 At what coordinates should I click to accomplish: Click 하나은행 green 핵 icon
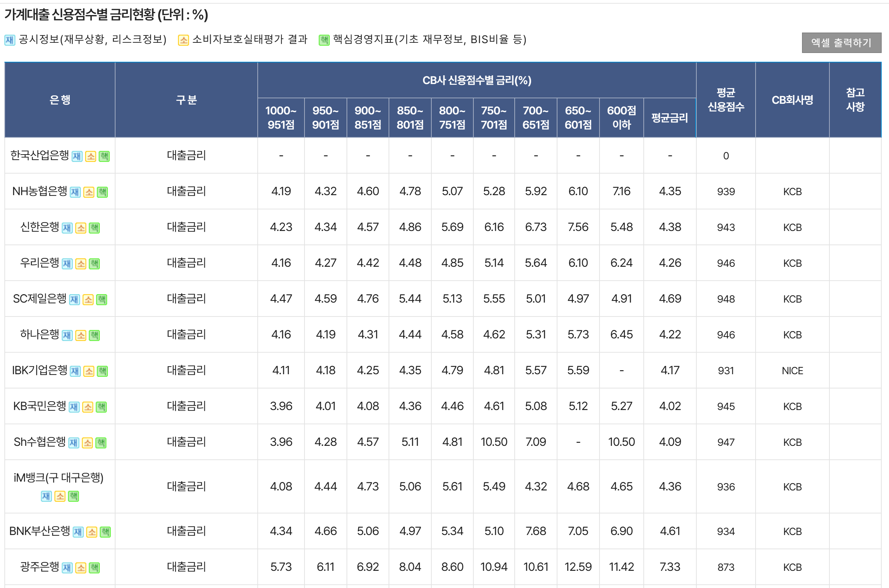95,335
